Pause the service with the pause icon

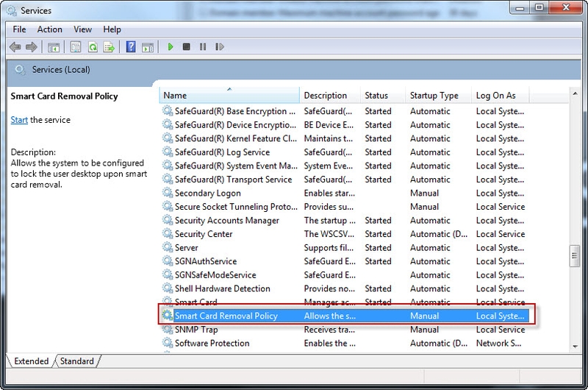(x=203, y=47)
